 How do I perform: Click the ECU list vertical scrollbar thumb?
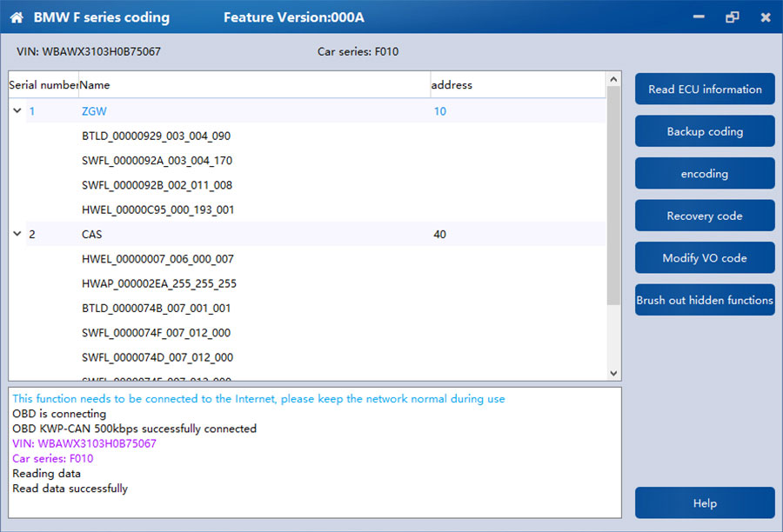click(613, 195)
